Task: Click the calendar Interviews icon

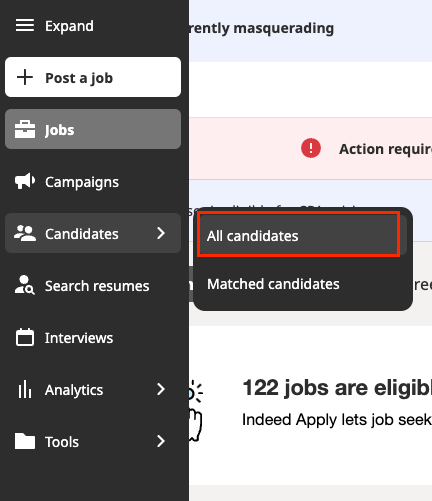Action: click(25, 337)
